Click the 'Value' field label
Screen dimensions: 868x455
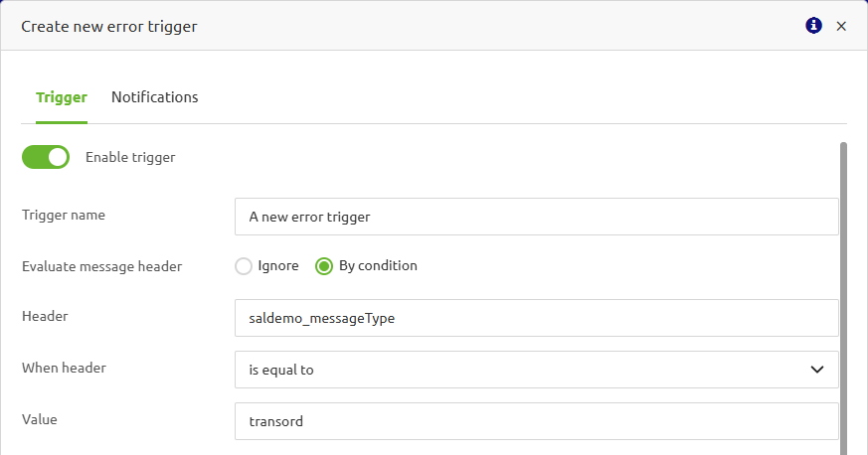coord(40,419)
